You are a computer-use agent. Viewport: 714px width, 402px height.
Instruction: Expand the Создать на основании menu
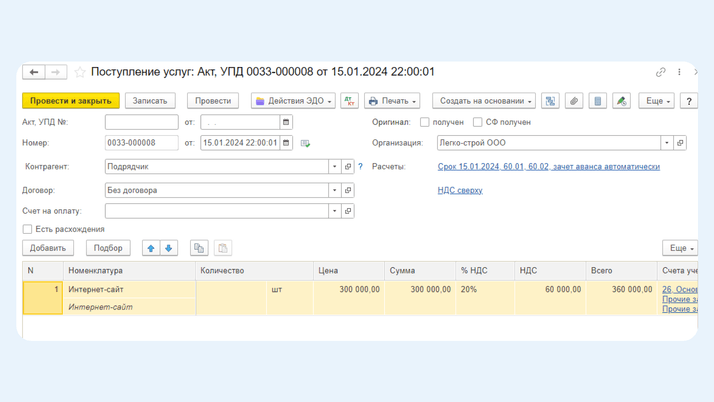coord(484,101)
